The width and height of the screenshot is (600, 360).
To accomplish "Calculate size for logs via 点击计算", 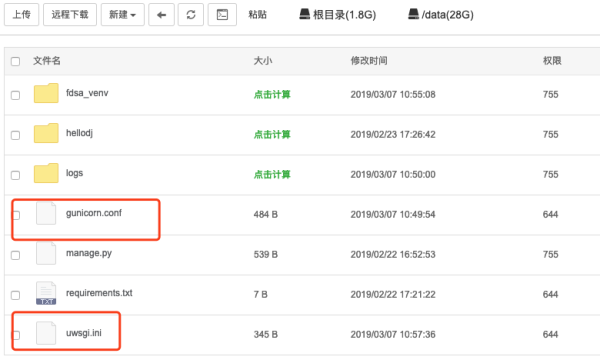I will [272, 174].
